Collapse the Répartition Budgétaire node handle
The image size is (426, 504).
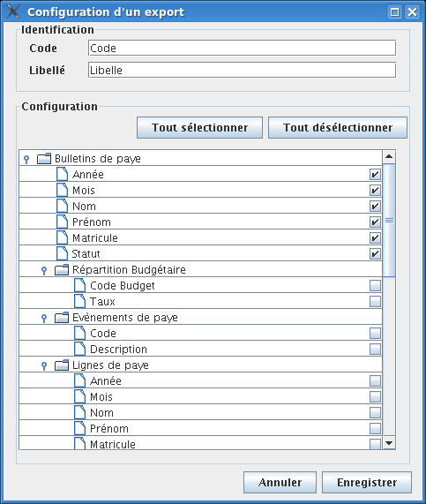pos(44,270)
